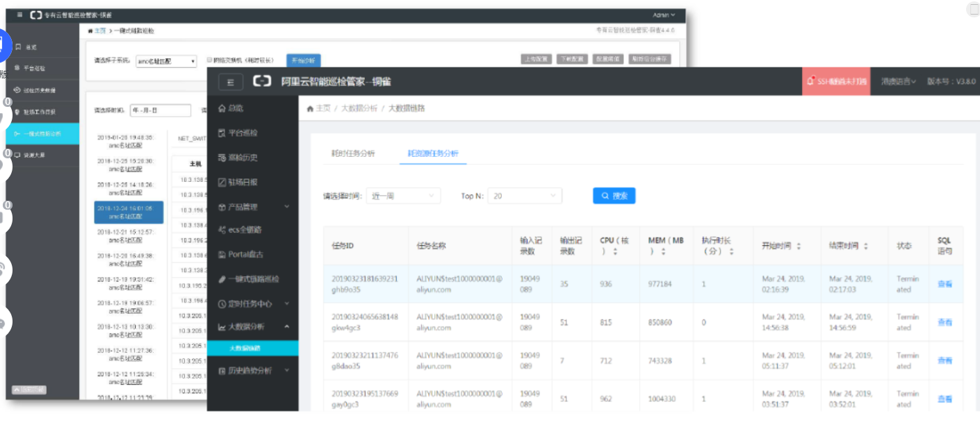Open 平台巡检 in front window sidebar

[x=238, y=133]
